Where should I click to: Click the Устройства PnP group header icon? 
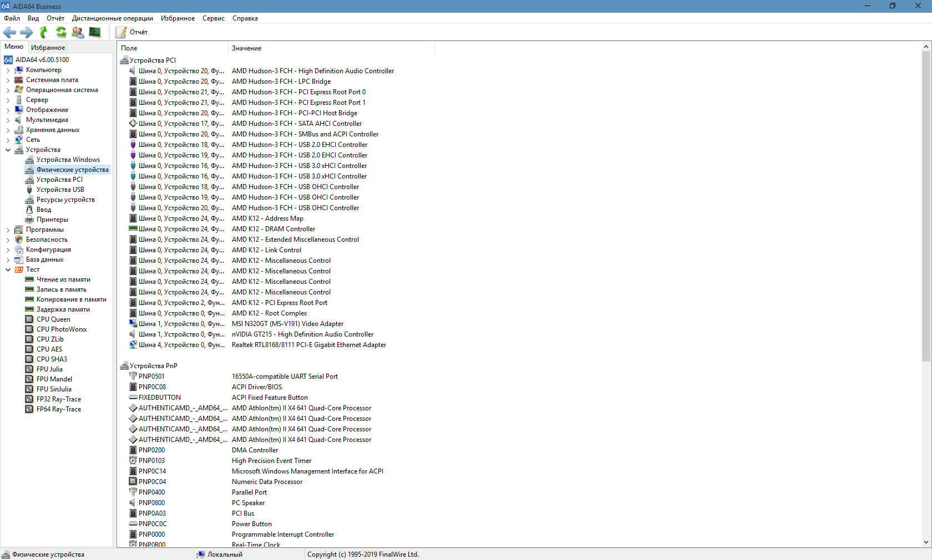click(x=124, y=366)
